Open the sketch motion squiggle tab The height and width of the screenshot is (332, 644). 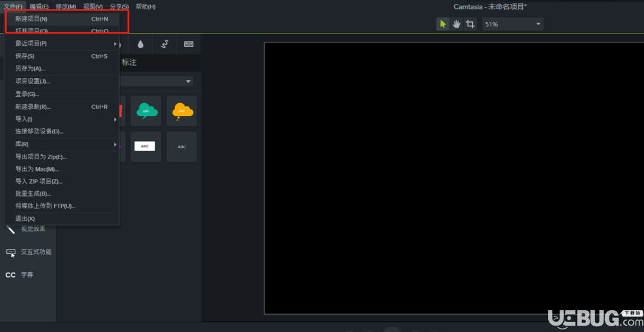(165, 44)
